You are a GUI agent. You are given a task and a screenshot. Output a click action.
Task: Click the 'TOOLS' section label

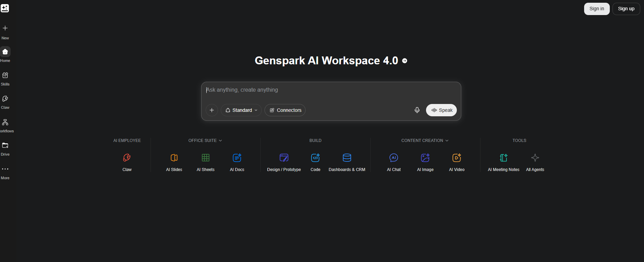click(x=519, y=141)
